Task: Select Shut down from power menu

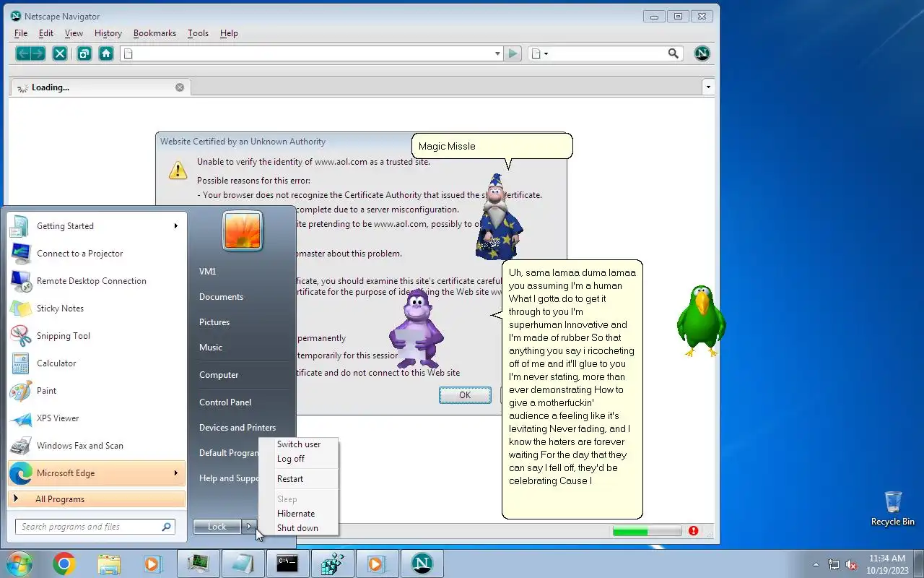Action: tap(297, 528)
